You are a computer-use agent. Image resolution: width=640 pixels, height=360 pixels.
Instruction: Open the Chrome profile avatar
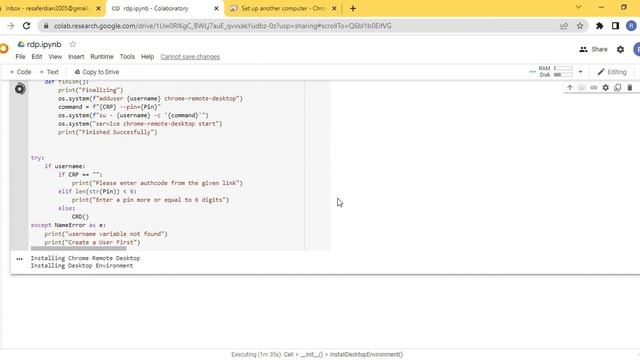[x=631, y=26]
